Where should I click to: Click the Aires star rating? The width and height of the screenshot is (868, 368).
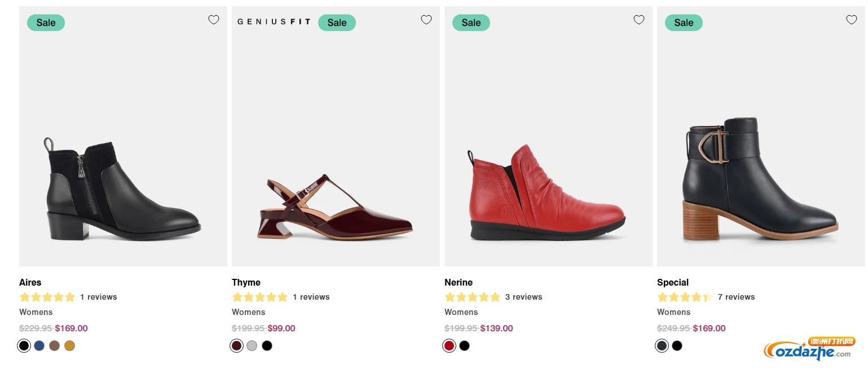click(47, 297)
